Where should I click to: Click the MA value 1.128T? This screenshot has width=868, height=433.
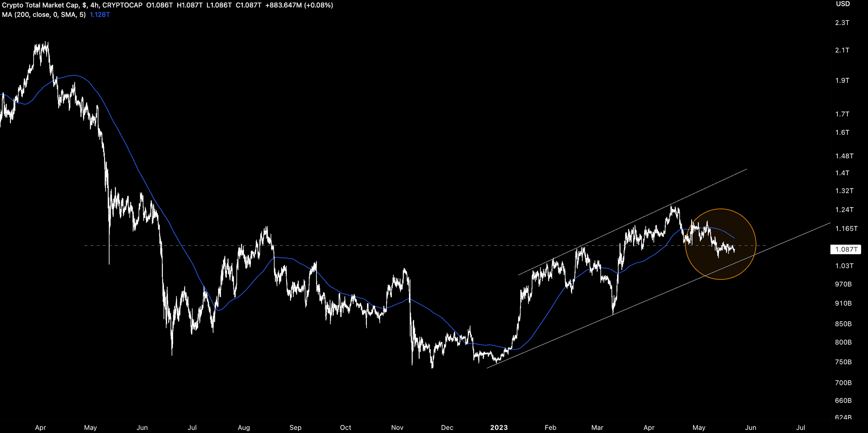click(100, 15)
